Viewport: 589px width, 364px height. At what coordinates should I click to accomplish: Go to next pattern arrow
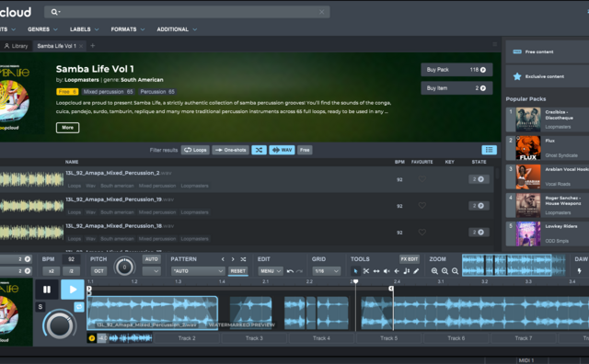[x=233, y=259]
